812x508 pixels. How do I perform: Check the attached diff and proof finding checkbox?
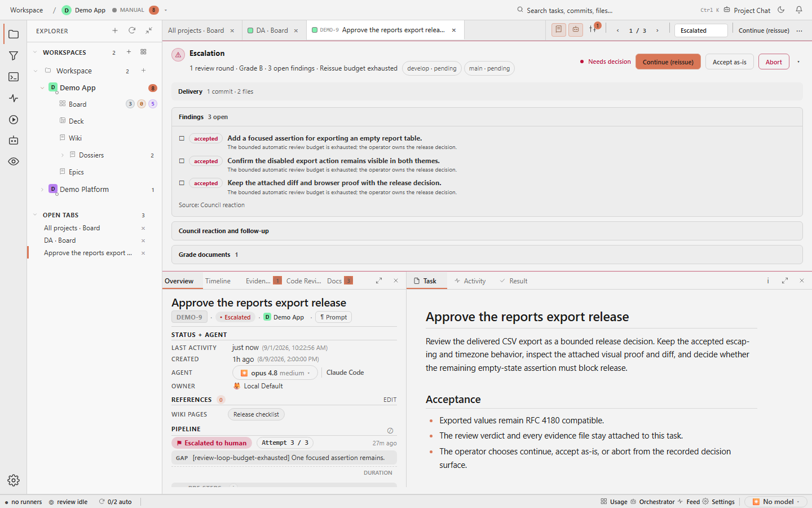click(x=182, y=183)
